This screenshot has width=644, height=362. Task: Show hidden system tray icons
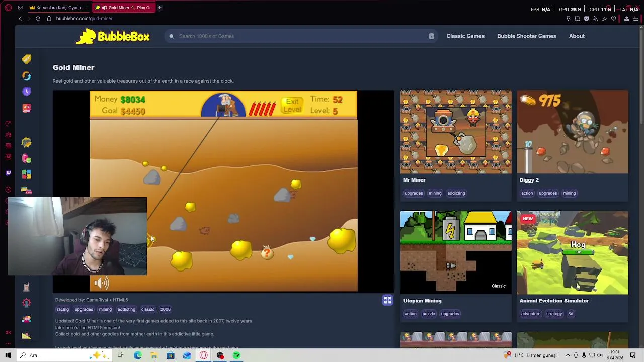click(x=568, y=355)
